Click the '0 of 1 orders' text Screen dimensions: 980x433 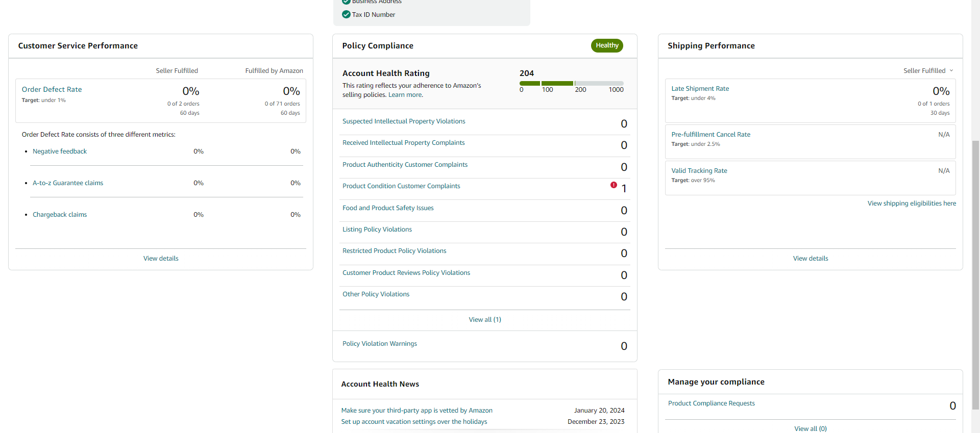click(x=934, y=104)
